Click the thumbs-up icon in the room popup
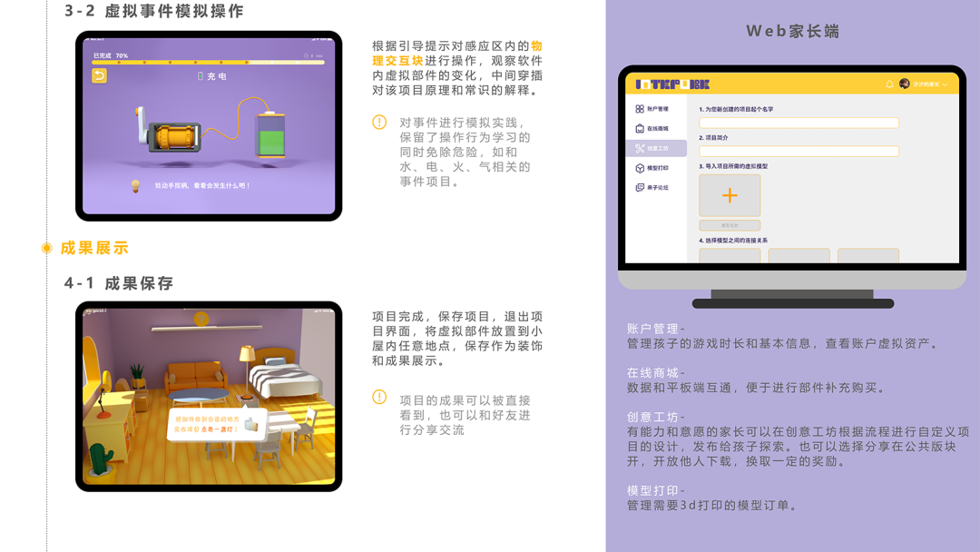The height and width of the screenshot is (552, 980). [250, 425]
